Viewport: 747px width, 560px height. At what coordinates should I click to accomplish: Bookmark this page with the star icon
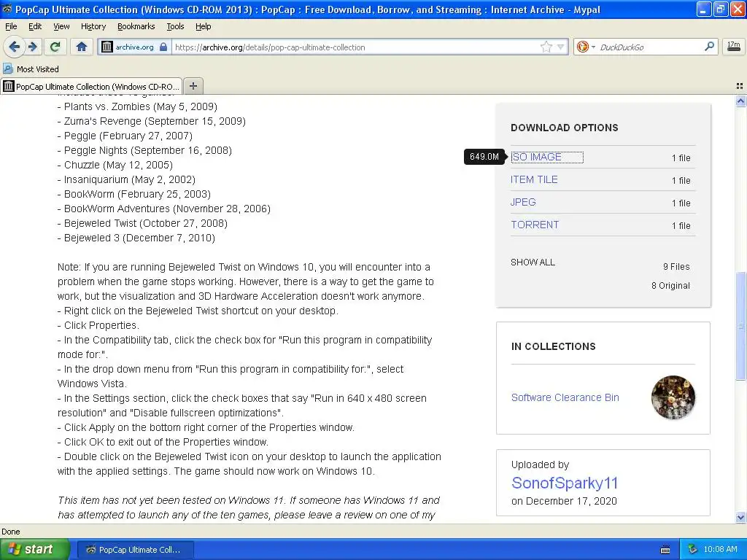coord(546,47)
